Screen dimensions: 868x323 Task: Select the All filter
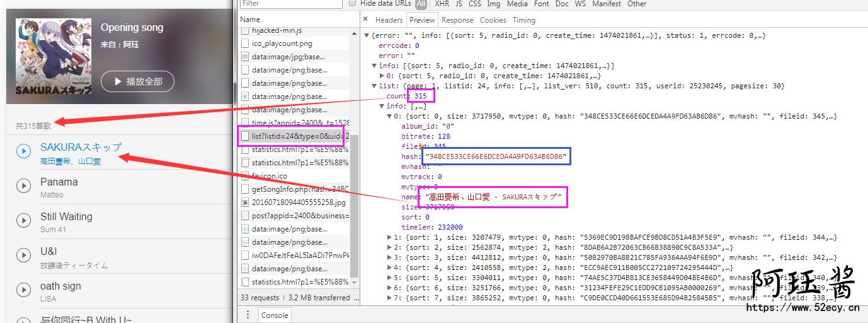pos(421,4)
